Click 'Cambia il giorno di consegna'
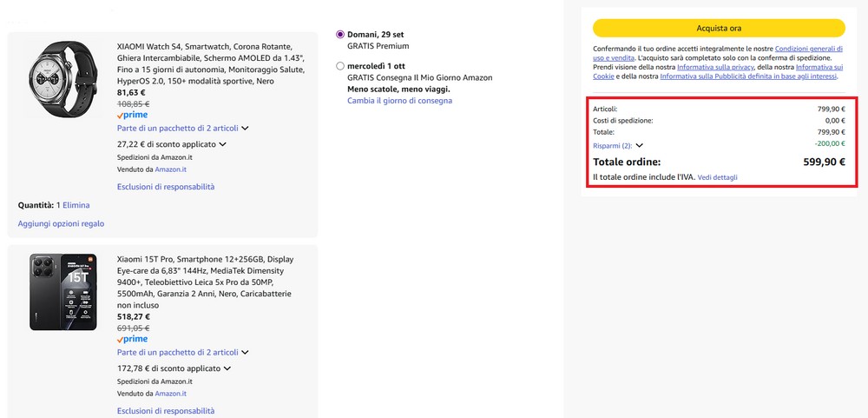Viewport: 868px width, 418px height. 399,101
